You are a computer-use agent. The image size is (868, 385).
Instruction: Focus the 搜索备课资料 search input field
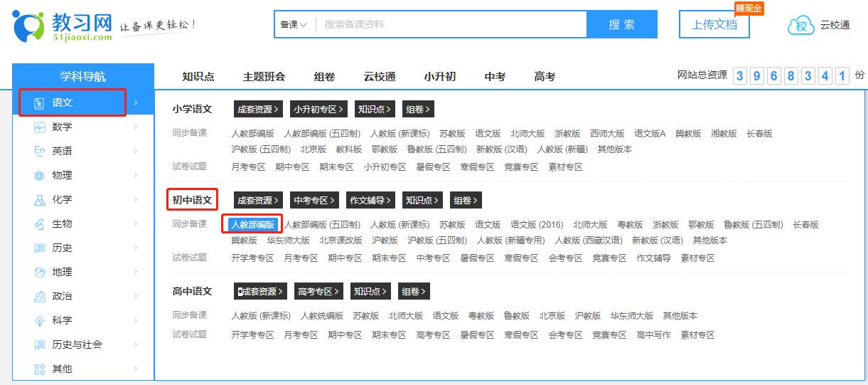451,24
